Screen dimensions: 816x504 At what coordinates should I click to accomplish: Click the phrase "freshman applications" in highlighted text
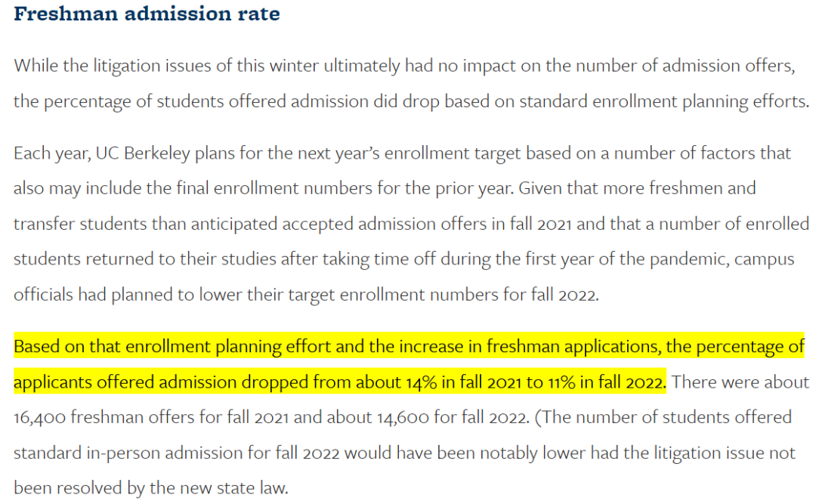point(573,347)
